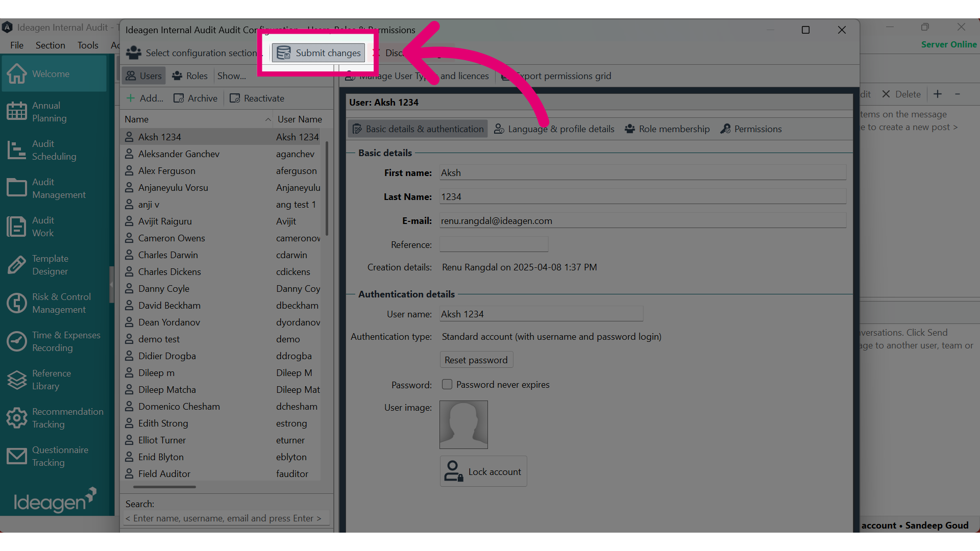Viewport: 980px width, 551px height.
Task: Sort list by User Name column
Action: coord(300,119)
